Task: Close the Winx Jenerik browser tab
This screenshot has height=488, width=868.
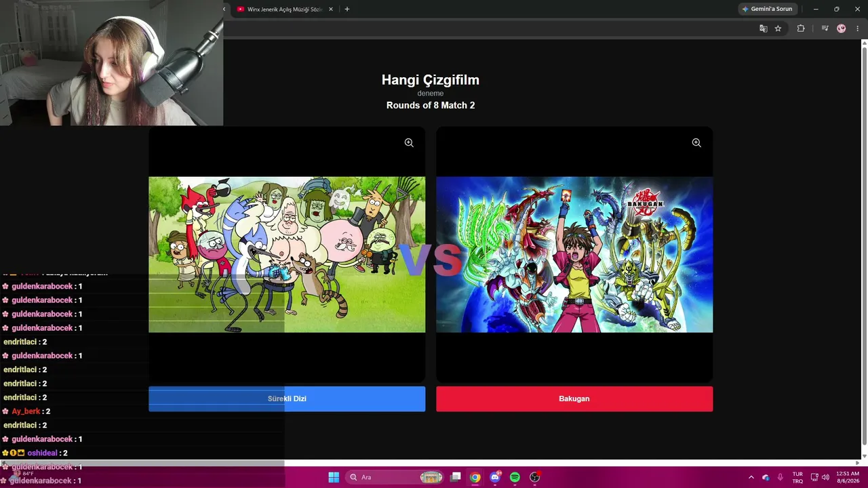Action: click(x=331, y=9)
